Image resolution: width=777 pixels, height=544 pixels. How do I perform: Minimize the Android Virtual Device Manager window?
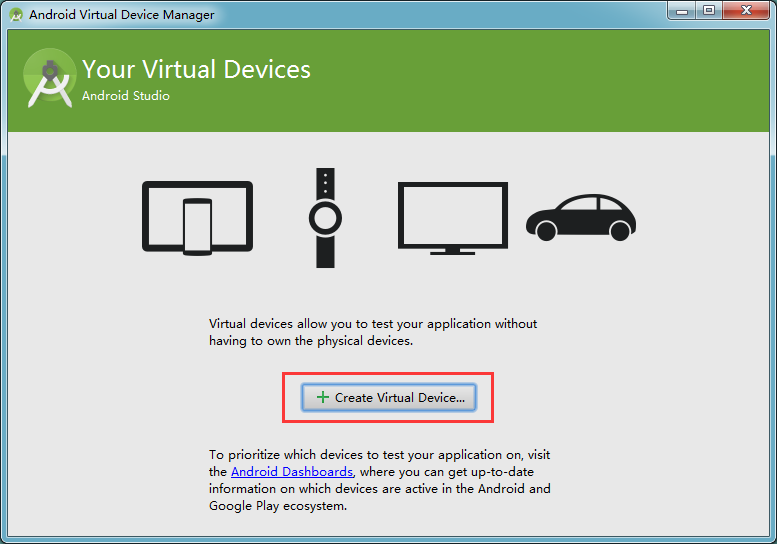[682, 11]
